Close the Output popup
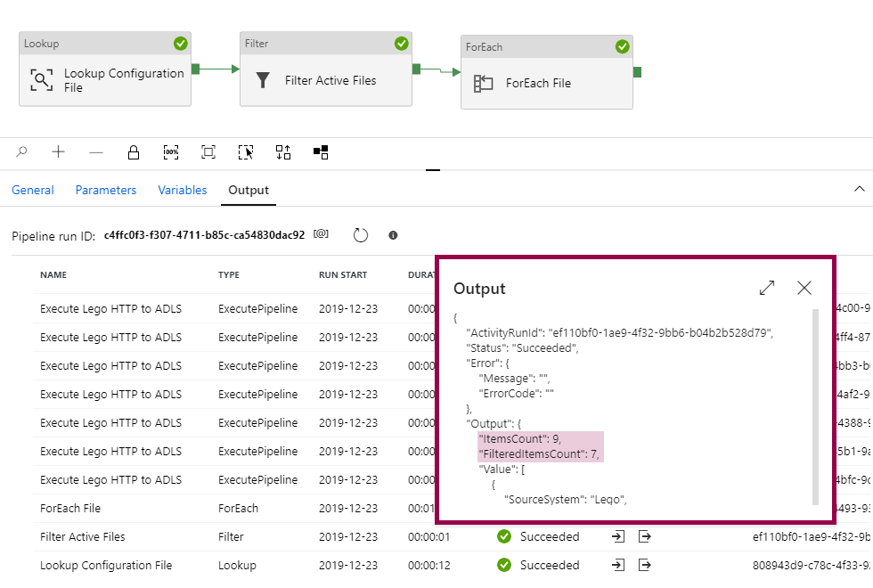This screenshot has height=588, width=873. pyautogui.click(x=804, y=288)
